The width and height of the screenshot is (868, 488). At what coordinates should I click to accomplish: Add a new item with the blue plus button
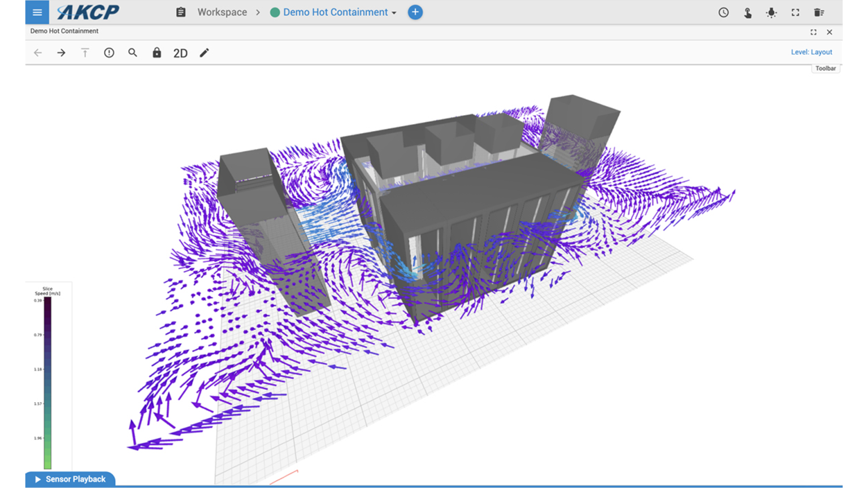click(x=415, y=12)
